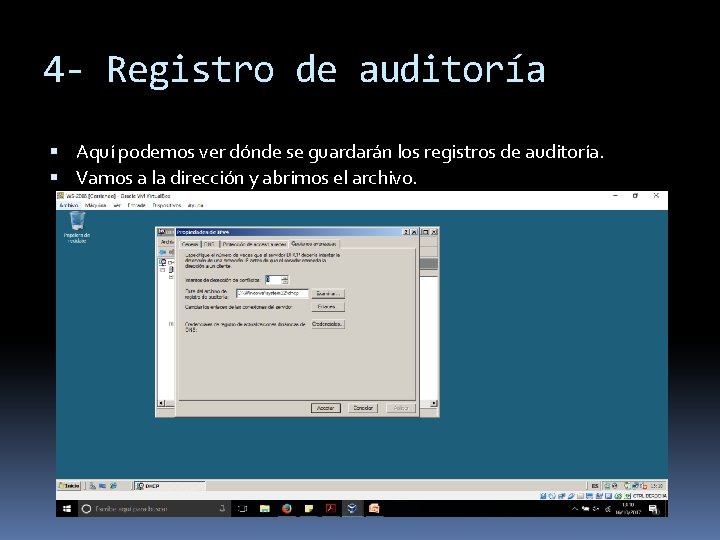
Task: Click the host taskbar clock
Action: 628,509
